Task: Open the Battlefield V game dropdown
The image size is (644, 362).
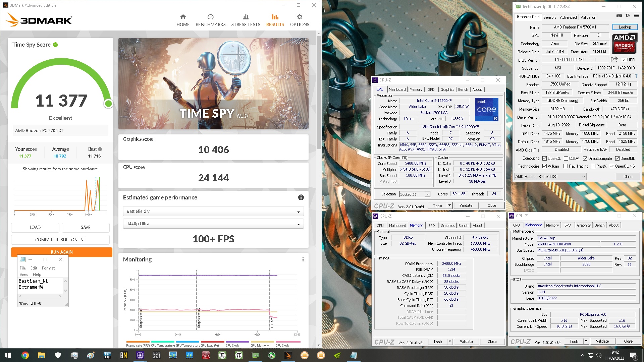Action: coord(213,212)
